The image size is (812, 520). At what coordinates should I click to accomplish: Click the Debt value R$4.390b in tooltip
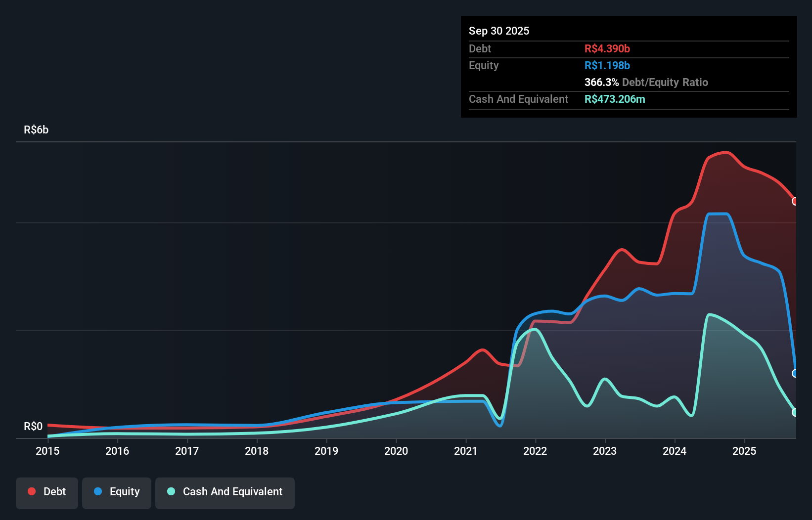607,48
